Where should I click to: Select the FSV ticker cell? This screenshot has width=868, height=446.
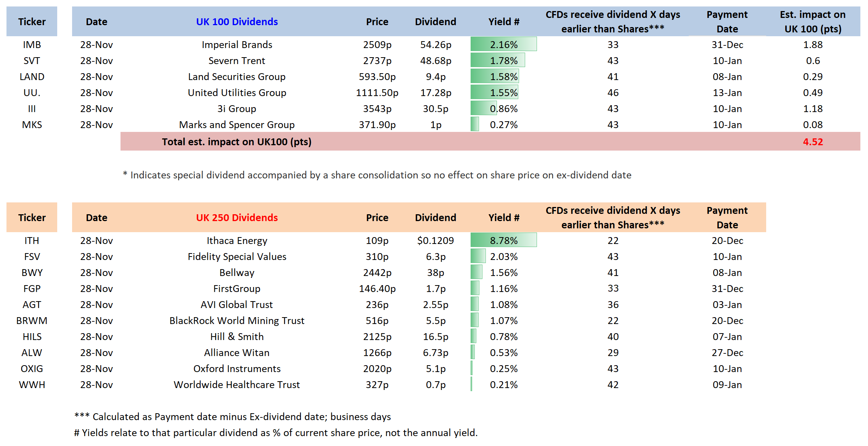32,257
